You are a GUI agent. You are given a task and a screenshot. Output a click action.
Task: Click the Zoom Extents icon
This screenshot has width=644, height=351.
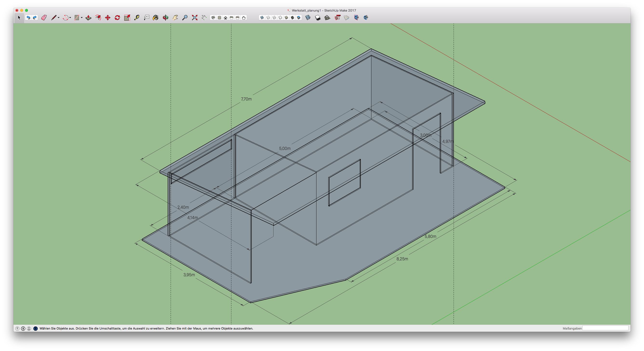tap(195, 18)
